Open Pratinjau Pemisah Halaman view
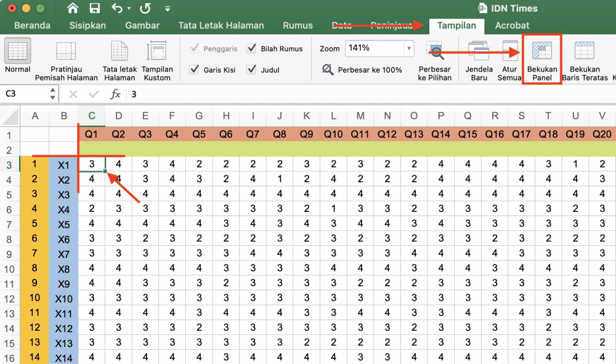Image resolution: width=616 pixels, height=364 pixels. 66,52
